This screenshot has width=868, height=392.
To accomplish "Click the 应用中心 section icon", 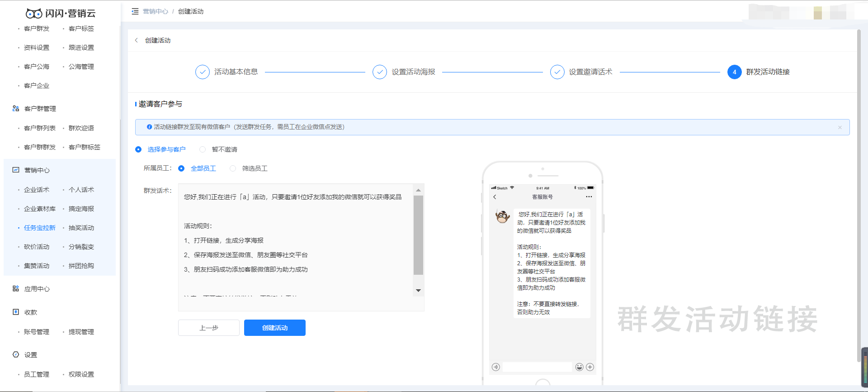I will coord(16,289).
